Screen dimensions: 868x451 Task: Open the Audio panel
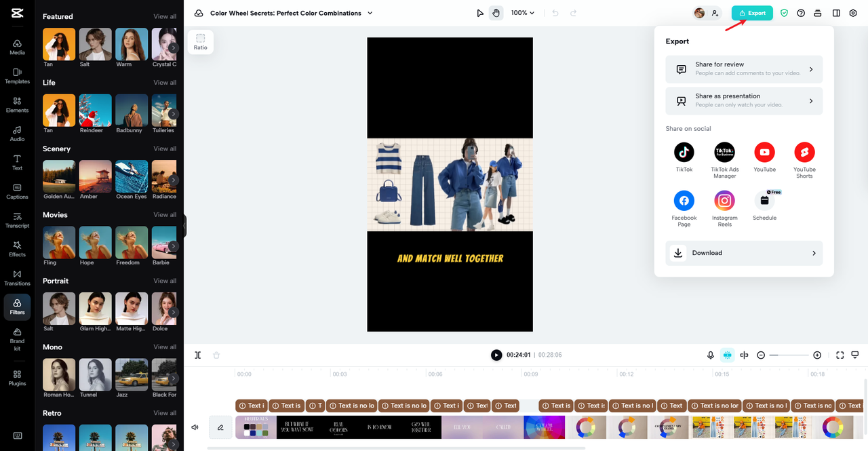click(17, 134)
